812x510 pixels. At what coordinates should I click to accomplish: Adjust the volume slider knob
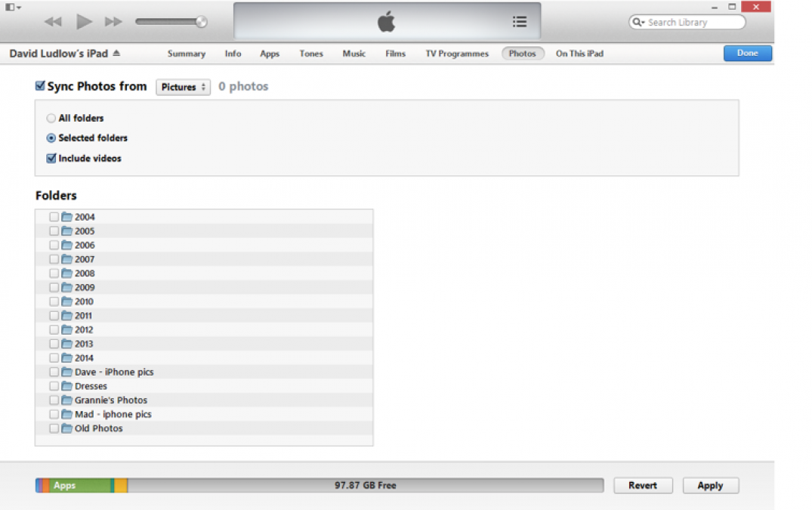tap(202, 22)
